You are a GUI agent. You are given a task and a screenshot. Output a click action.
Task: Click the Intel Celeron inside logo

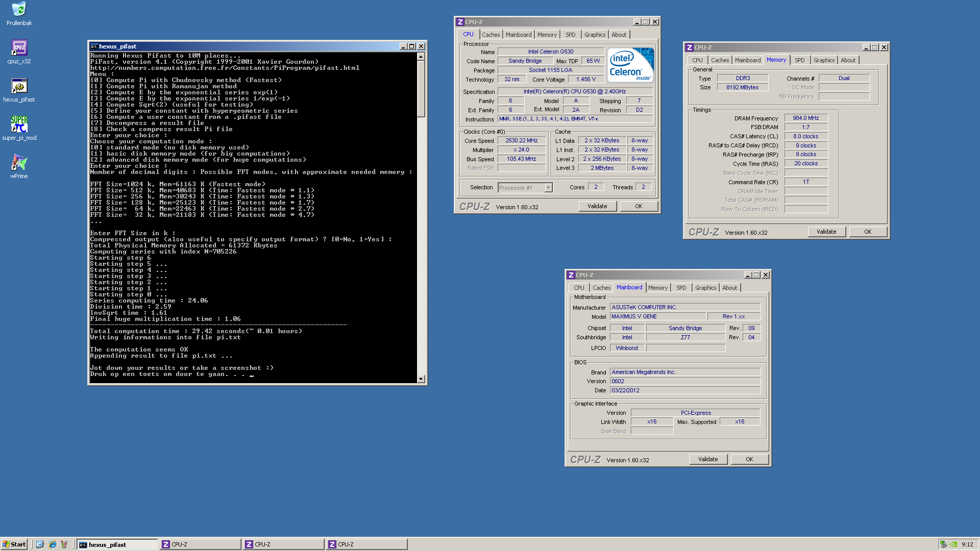pos(630,65)
